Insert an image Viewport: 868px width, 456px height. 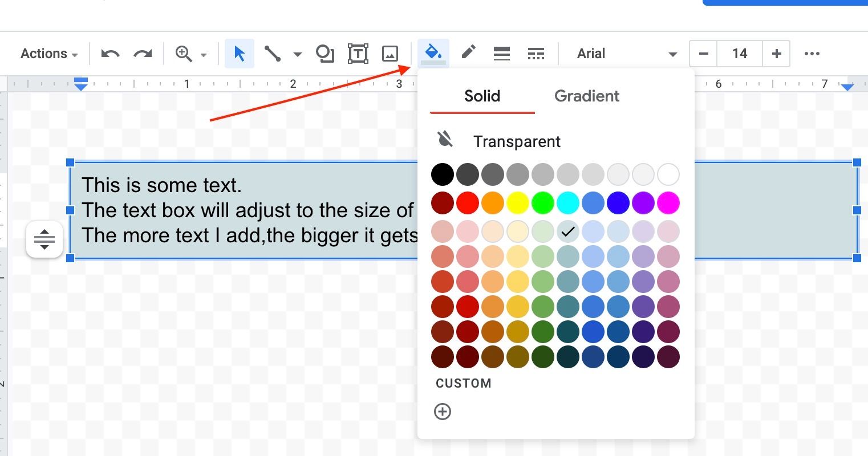coord(390,53)
